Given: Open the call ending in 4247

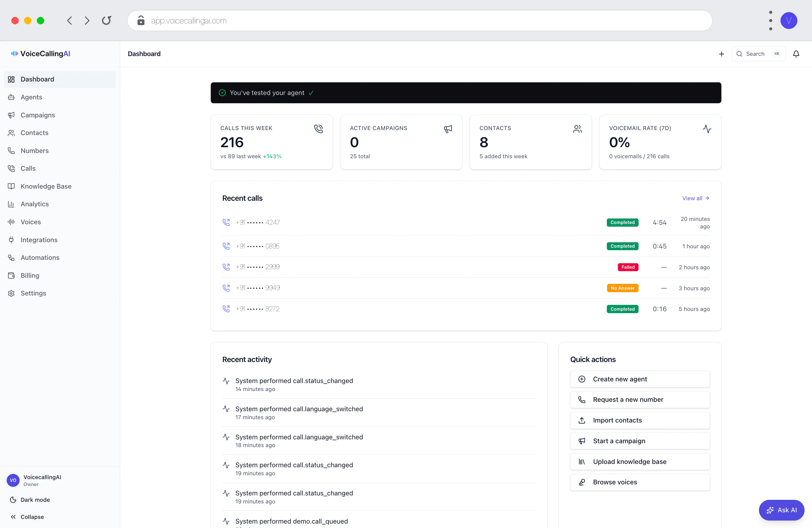Looking at the screenshot, I should (x=466, y=222).
